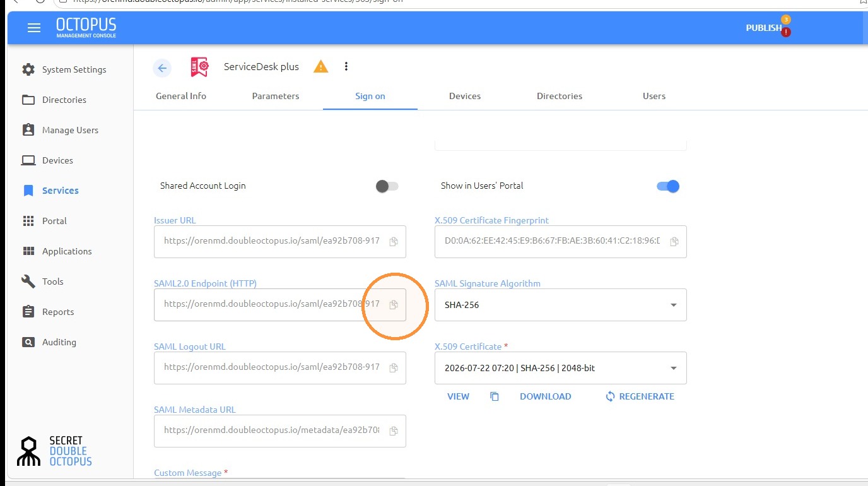Screen dimensions: 868x486
Task: Copy the SAML Logout URL
Action: (394, 368)
